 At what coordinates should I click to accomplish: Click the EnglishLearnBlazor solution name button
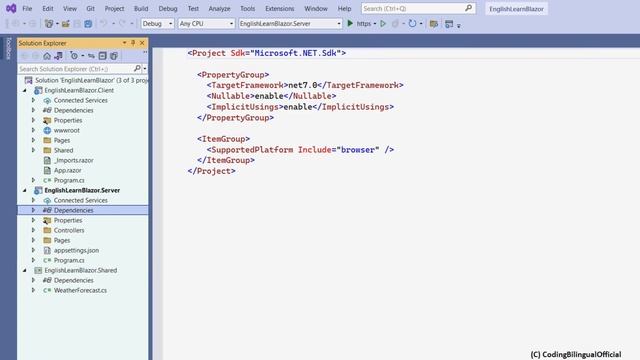(516, 9)
